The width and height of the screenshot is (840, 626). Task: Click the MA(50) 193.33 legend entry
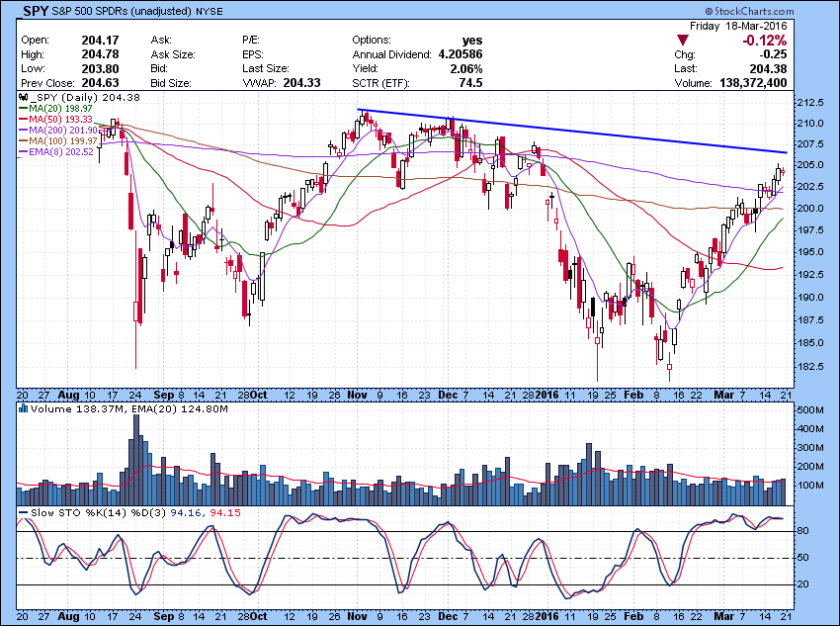pyautogui.click(x=60, y=119)
